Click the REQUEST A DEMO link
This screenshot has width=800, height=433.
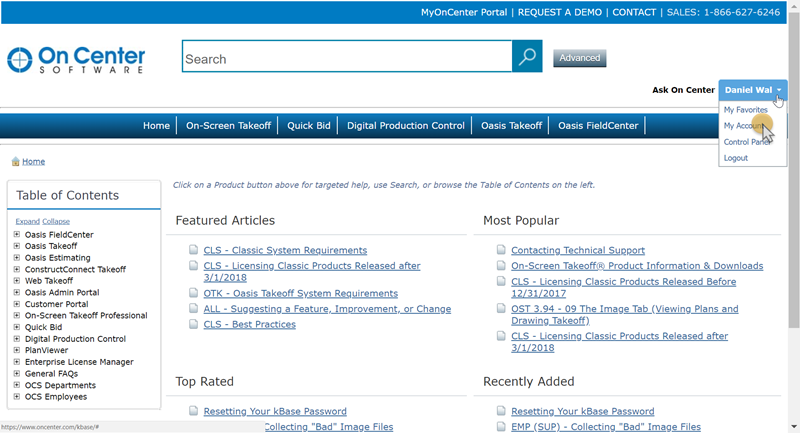pos(560,12)
